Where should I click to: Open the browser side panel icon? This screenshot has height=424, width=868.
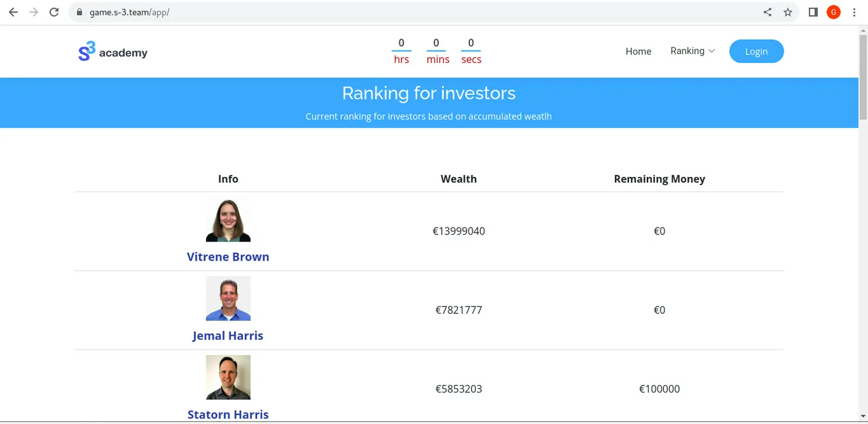click(813, 12)
